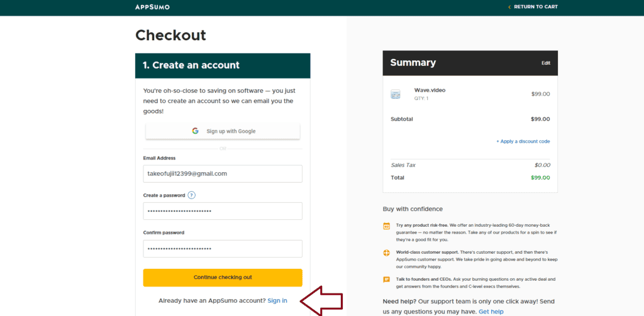Click the 60-day guarantee calendar icon
Viewport: 644px width, 316px height.
[x=387, y=226]
